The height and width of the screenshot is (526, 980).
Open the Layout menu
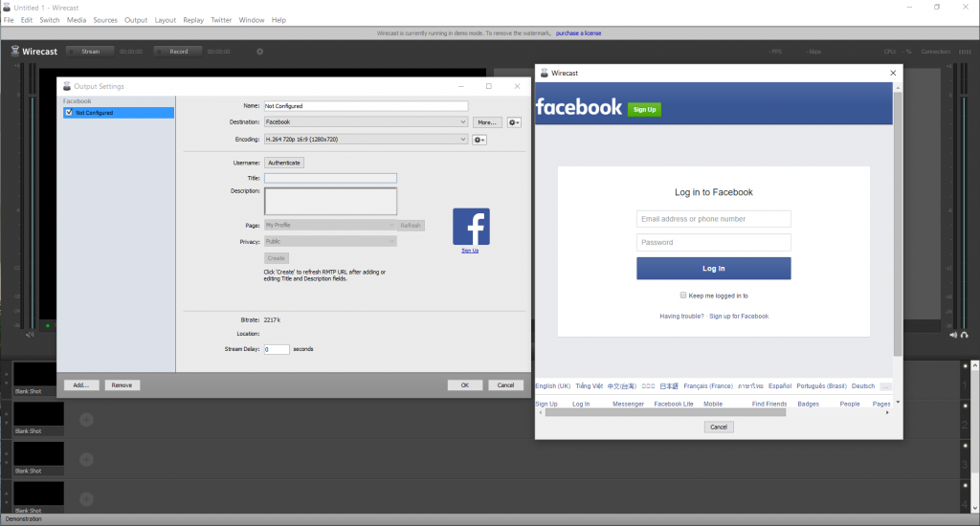point(166,19)
